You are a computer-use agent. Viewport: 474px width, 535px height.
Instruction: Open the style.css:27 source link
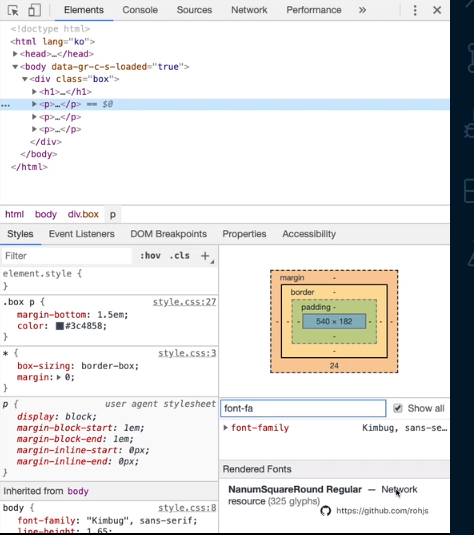point(184,302)
